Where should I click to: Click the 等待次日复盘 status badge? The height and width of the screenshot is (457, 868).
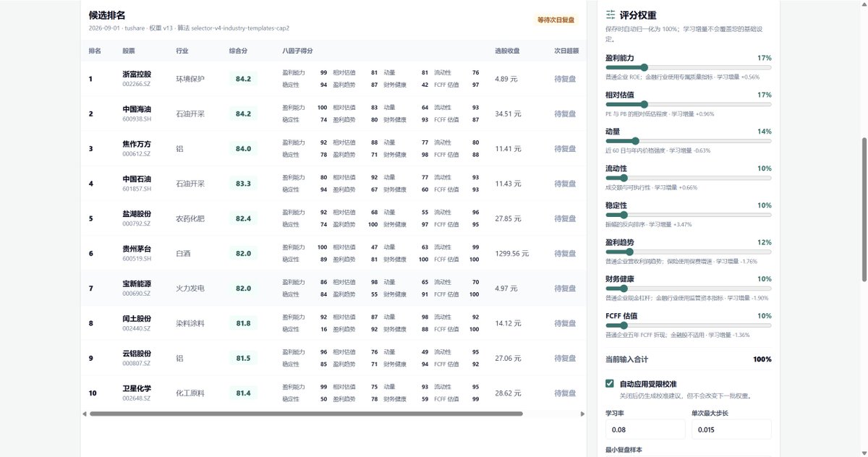(x=556, y=20)
